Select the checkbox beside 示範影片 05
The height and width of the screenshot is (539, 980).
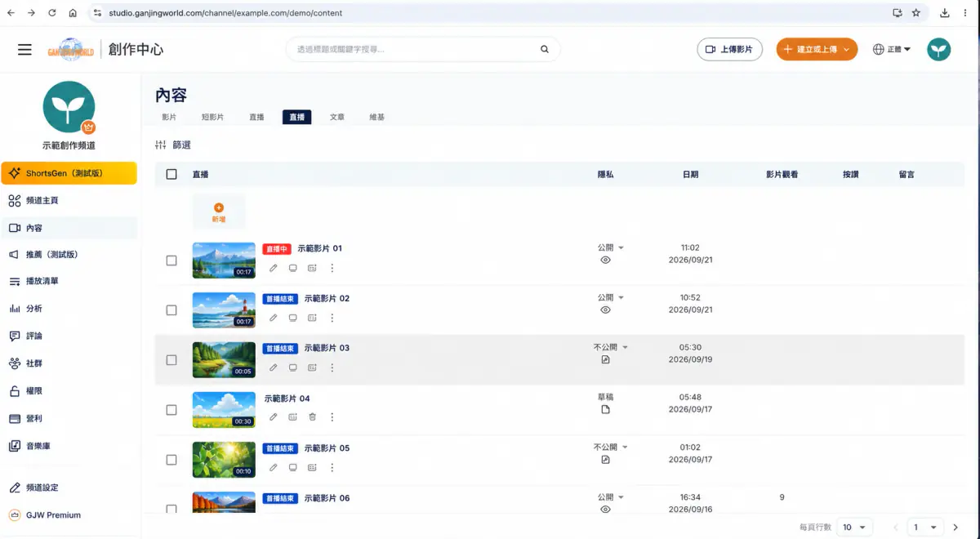171,460
